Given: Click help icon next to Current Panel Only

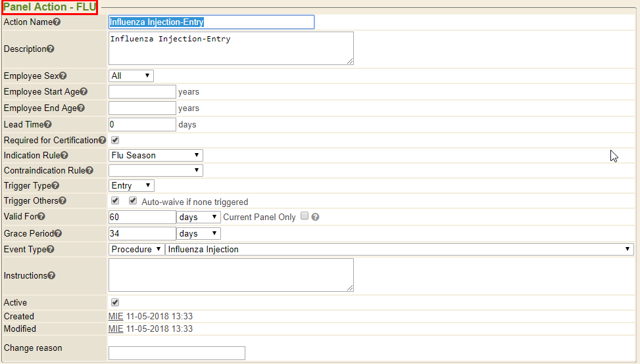Looking at the screenshot, I should (315, 217).
